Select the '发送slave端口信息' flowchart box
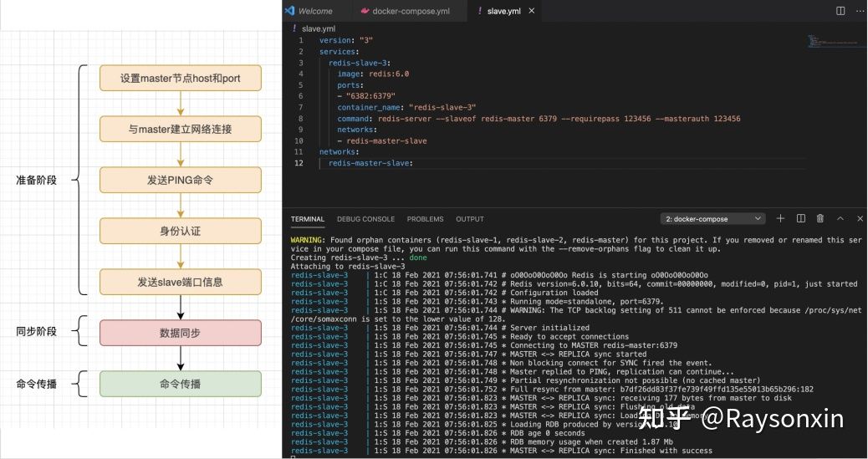Screen dimensions: 868x459 (x=181, y=282)
